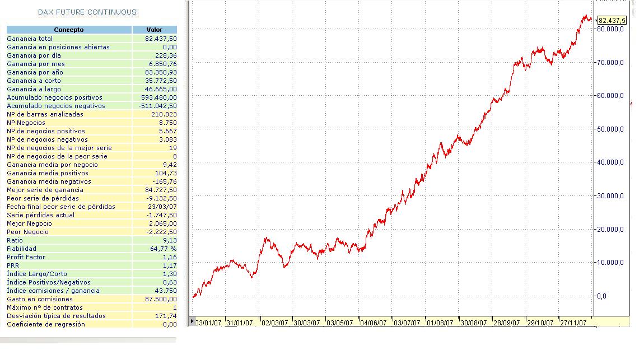Select the Concepto column header
This screenshot has height=350, width=644.
pos(69,30)
